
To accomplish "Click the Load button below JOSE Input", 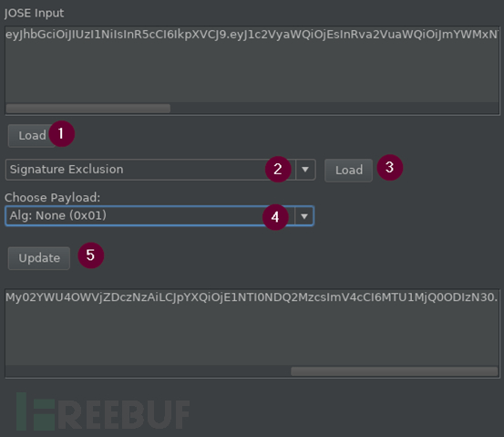I will pos(32,135).
